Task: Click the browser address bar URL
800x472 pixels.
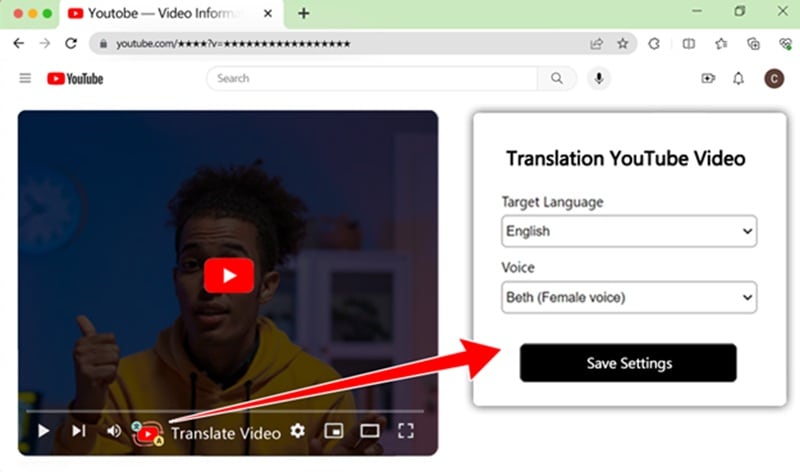Action: (x=233, y=44)
